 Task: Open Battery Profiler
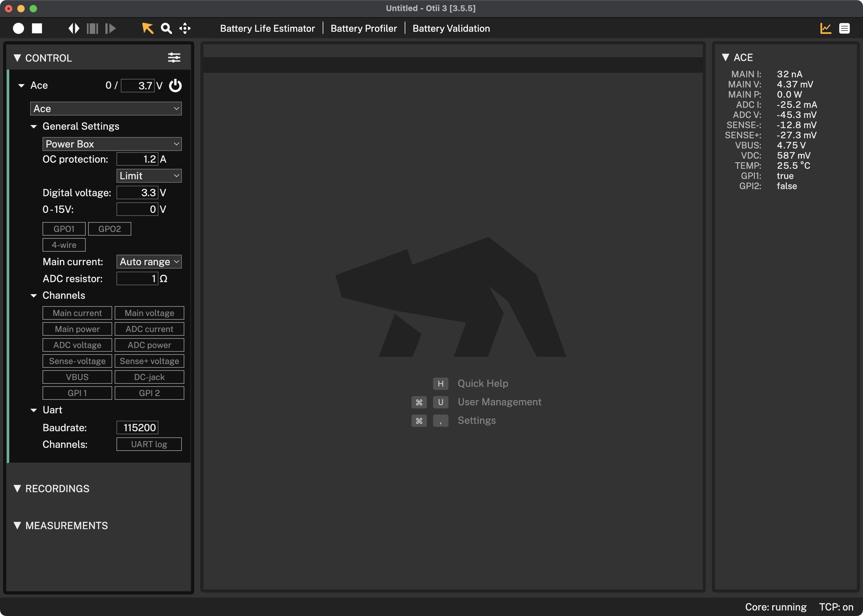(x=364, y=28)
